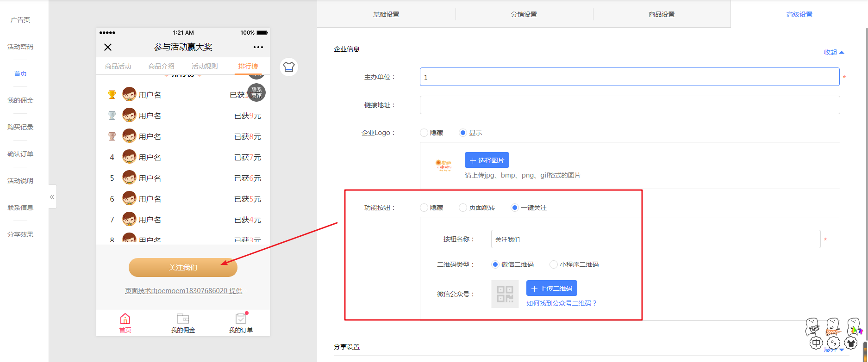Screen dimensions: 868x362
Task: Click the gold trophy icon in ranking list
Action: (112, 95)
